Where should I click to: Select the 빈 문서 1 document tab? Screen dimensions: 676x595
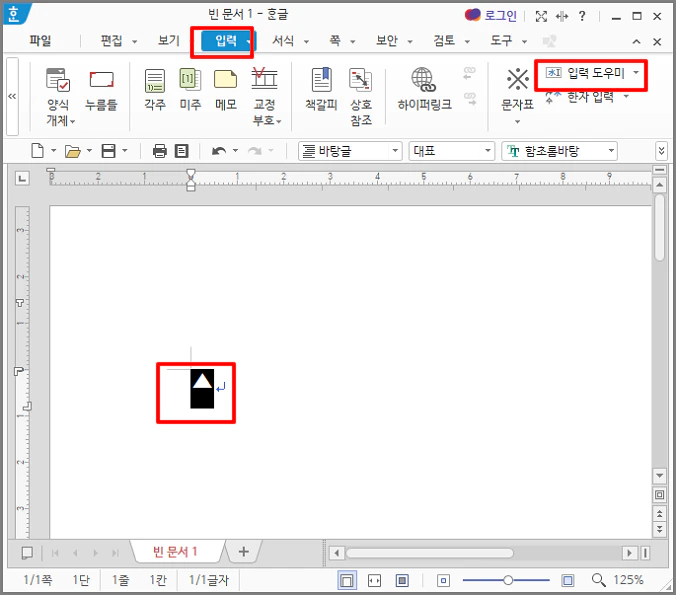pos(175,551)
